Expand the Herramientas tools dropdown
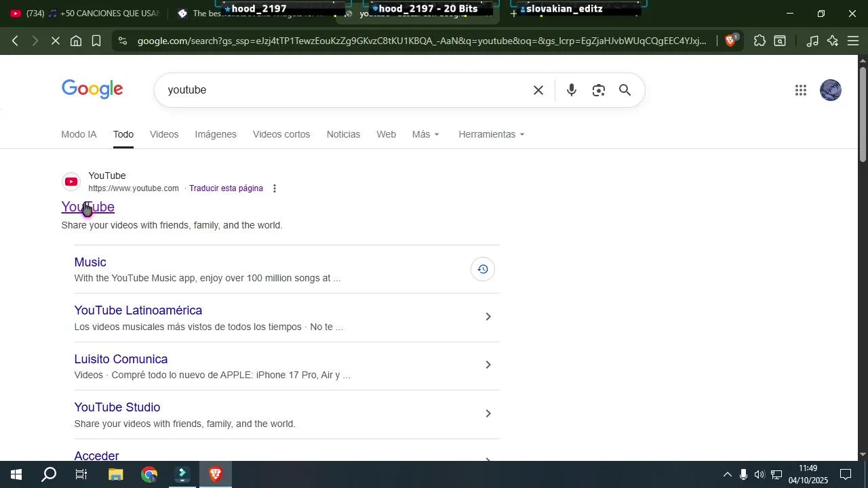Screen dimensions: 868x488 [x=492, y=134]
